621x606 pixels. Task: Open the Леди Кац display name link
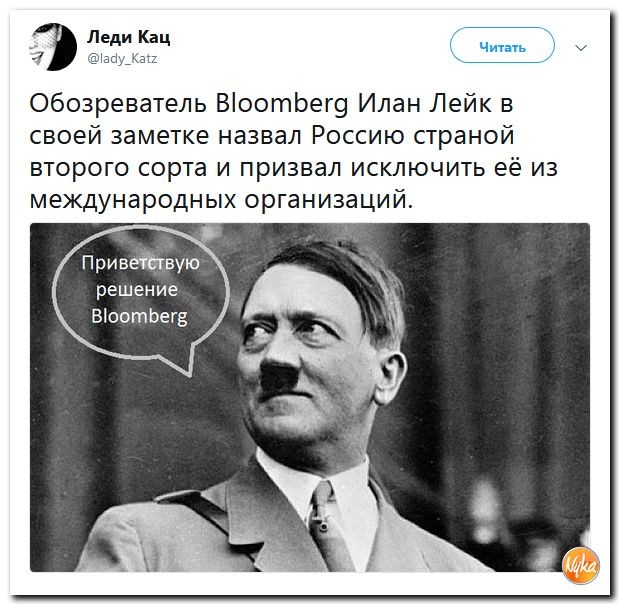[x=128, y=37]
